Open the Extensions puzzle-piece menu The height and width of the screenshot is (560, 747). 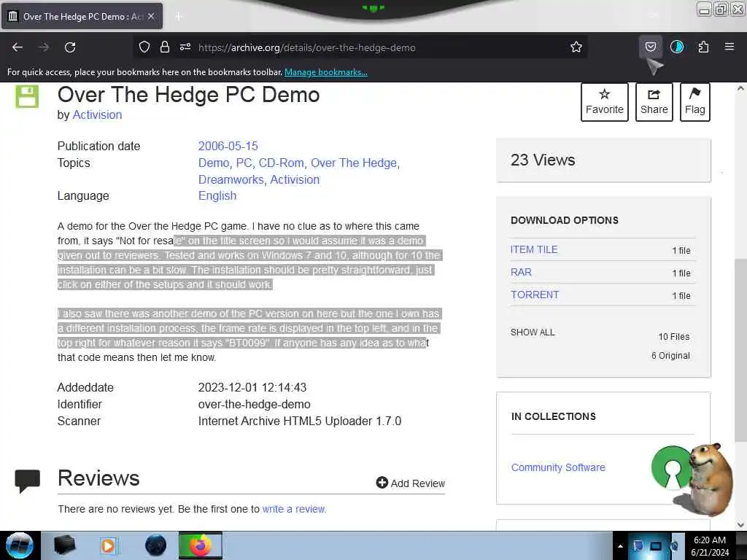coord(703,47)
